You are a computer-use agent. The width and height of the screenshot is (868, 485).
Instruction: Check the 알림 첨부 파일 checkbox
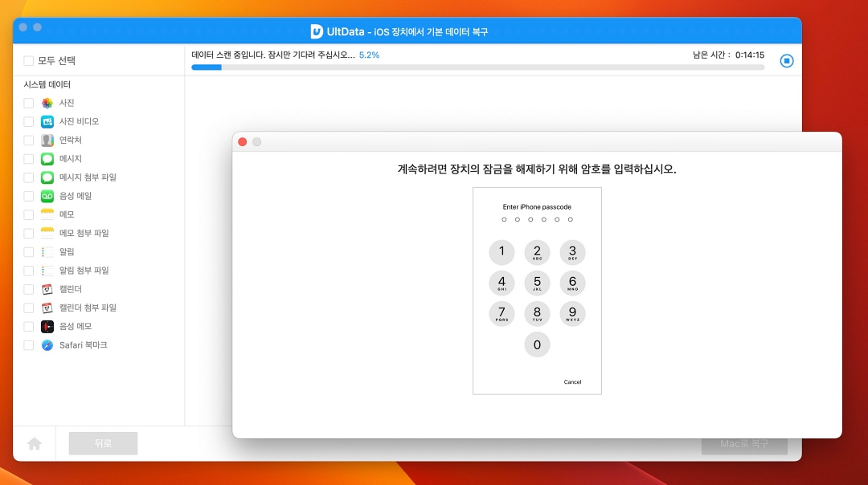(x=29, y=271)
